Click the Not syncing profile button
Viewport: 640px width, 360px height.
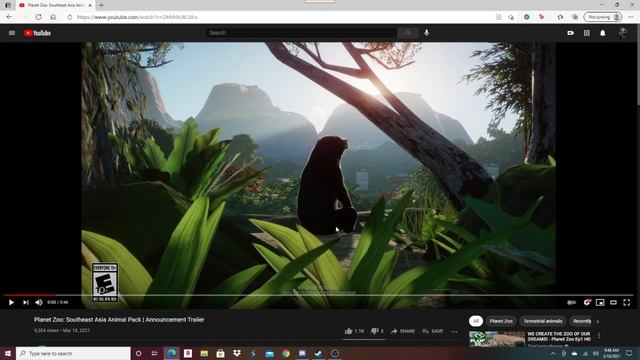tap(603, 17)
